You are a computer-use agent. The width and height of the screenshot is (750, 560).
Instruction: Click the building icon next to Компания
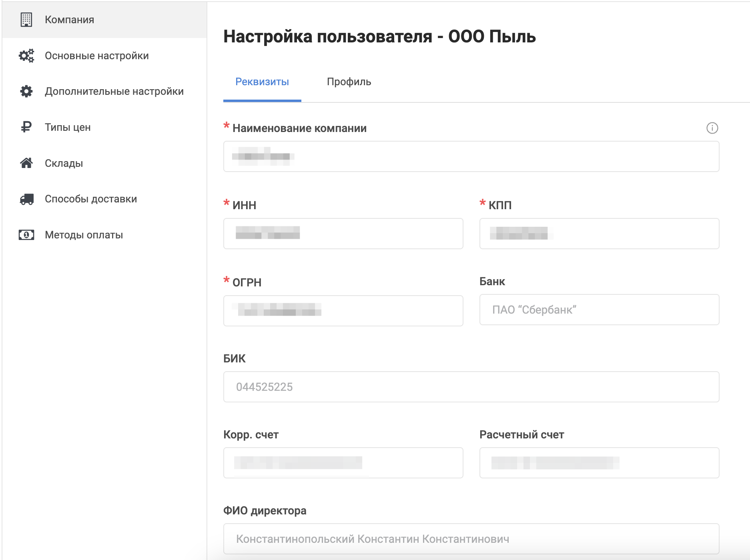point(26,20)
